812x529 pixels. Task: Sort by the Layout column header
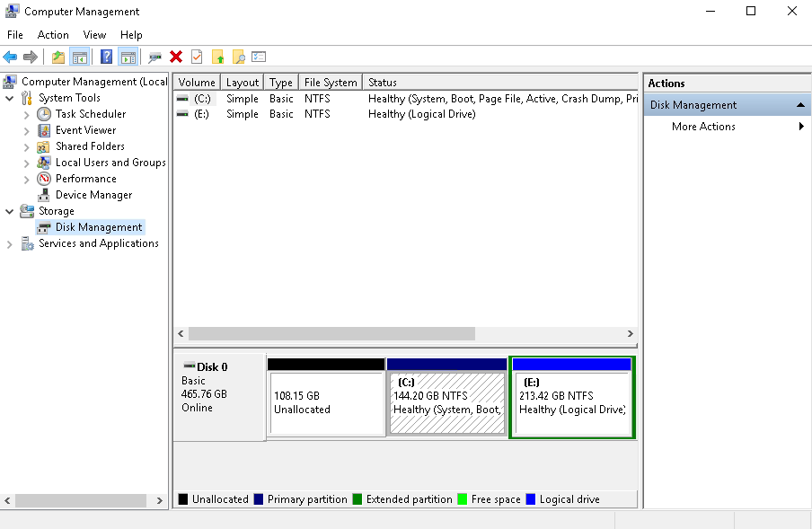242,83
